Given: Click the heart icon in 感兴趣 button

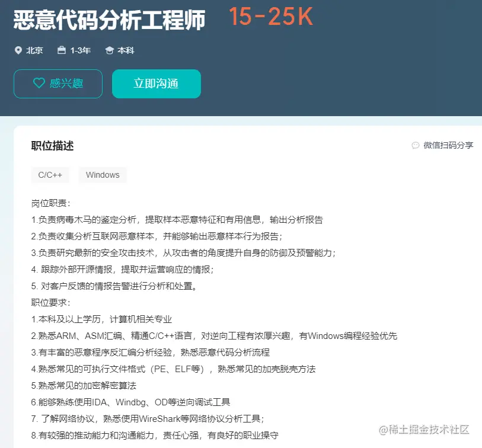Looking at the screenshot, I should (39, 84).
